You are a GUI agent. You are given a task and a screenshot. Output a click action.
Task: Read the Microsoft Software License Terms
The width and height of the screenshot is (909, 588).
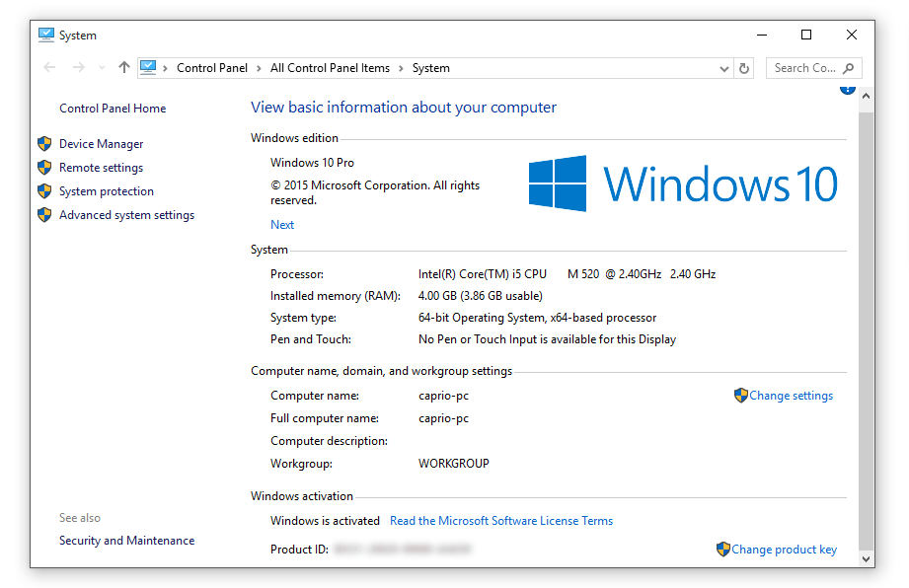pyautogui.click(x=501, y=521)
